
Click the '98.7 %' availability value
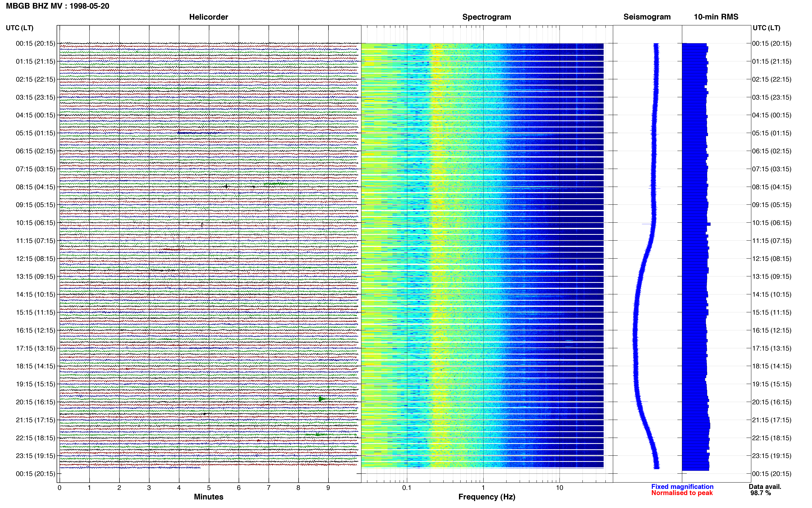tap(761, 493)
